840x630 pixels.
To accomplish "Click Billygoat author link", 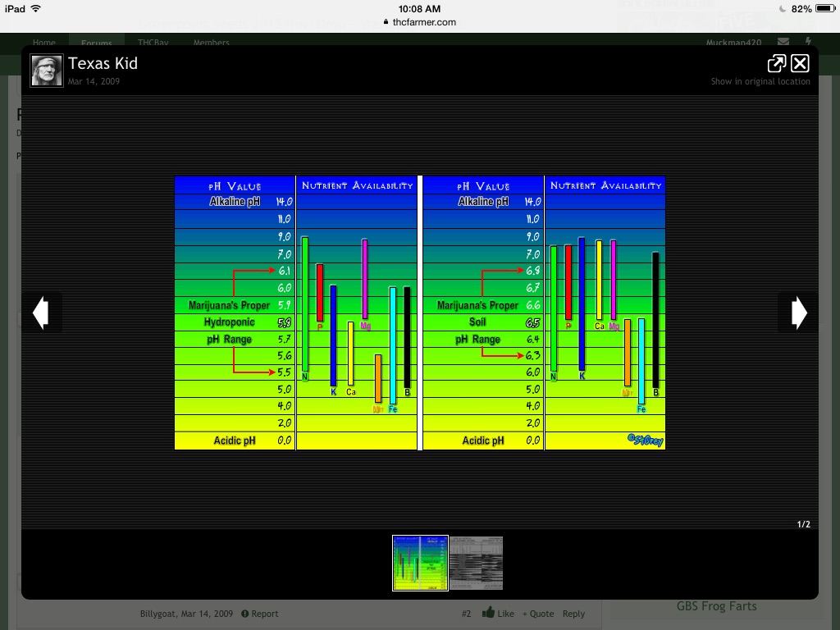I will (157, 614).
